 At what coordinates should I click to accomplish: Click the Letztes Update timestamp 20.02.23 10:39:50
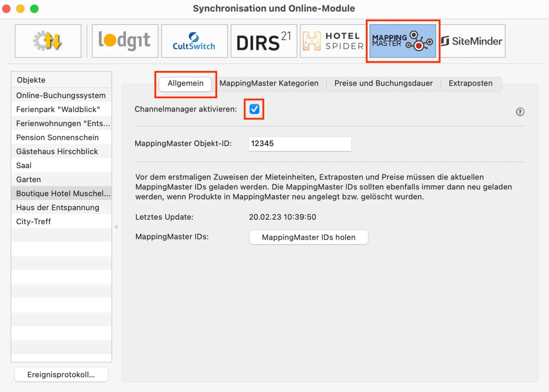pyautogui.click(x=283, y=217)
